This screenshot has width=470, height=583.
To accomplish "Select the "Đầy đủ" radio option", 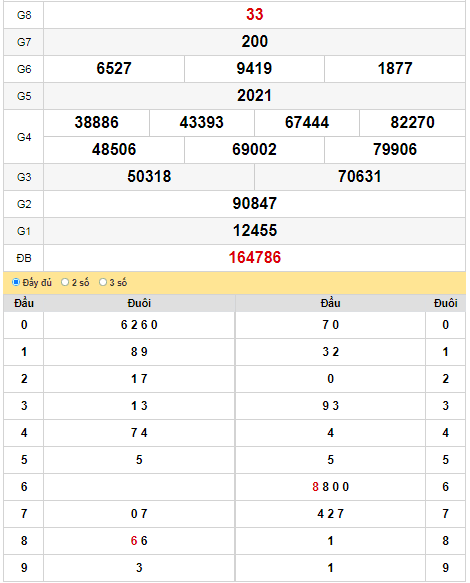I will click(16, 282).
